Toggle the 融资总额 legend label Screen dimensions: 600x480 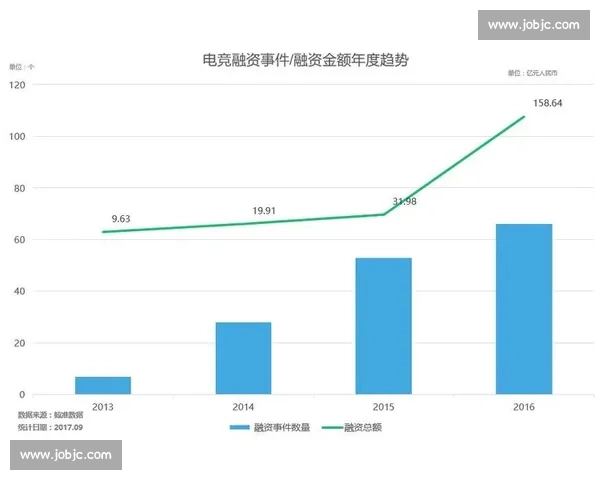(x=363, y=427)
